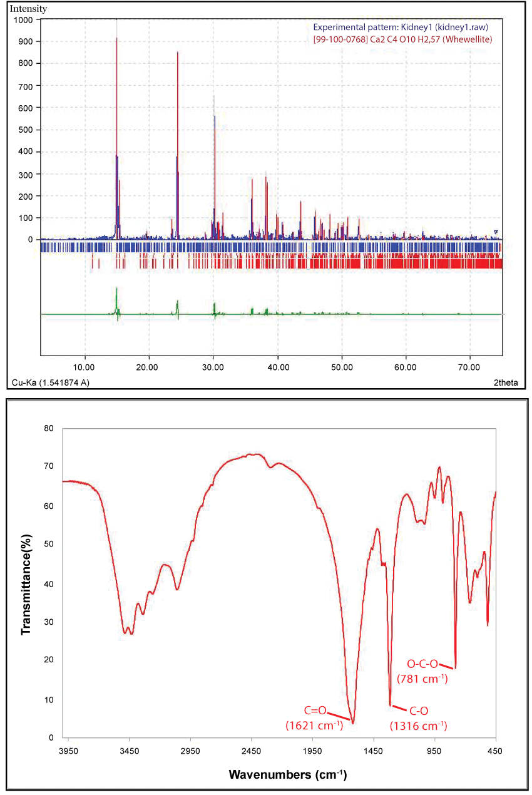The height and width of the screenshot is (795, 532).
Task: Click the 2theta axis label
Action: tap(506, 382)
